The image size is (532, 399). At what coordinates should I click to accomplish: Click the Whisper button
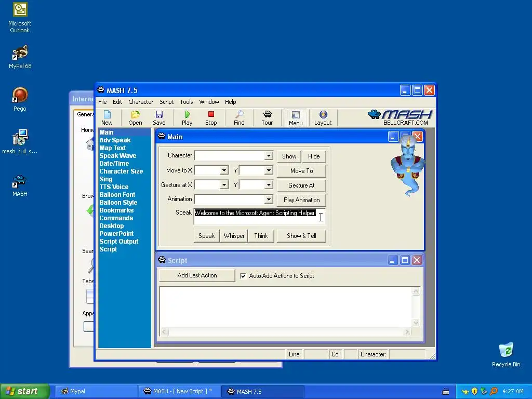coord(234,236)
